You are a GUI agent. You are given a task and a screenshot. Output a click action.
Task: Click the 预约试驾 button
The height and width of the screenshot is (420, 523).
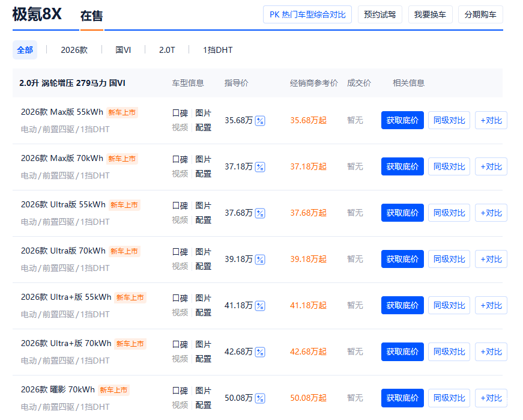pos(380,14)
